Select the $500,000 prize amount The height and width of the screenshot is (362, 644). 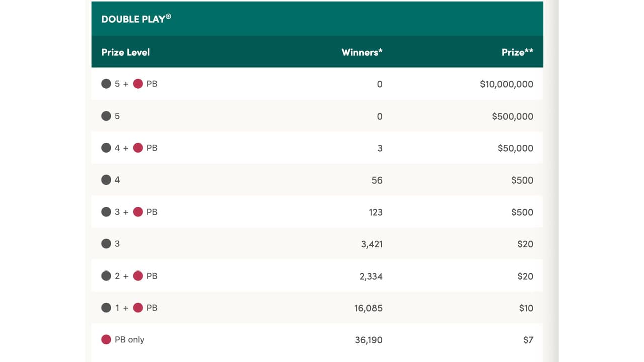tap(512, 116)
